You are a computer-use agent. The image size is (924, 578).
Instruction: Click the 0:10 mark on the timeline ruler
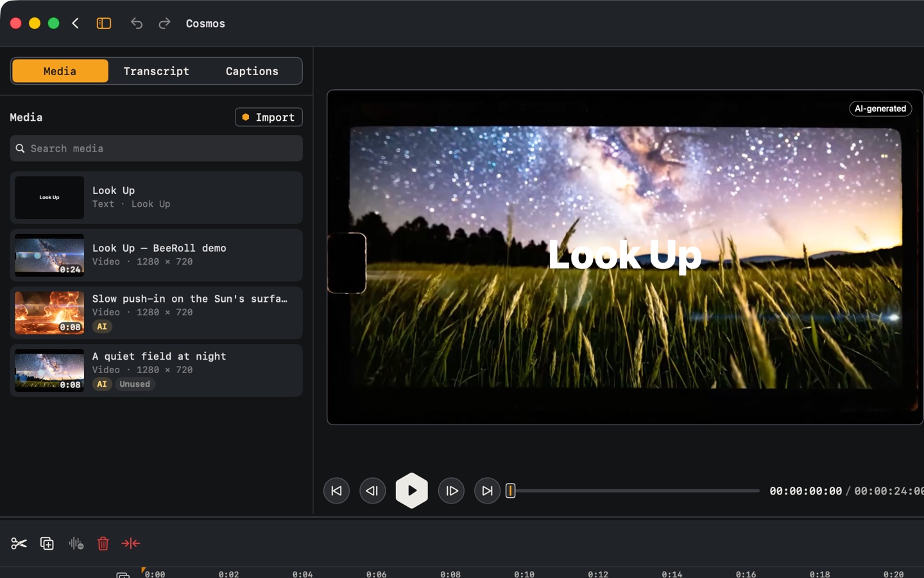click(x=524, y=574)
